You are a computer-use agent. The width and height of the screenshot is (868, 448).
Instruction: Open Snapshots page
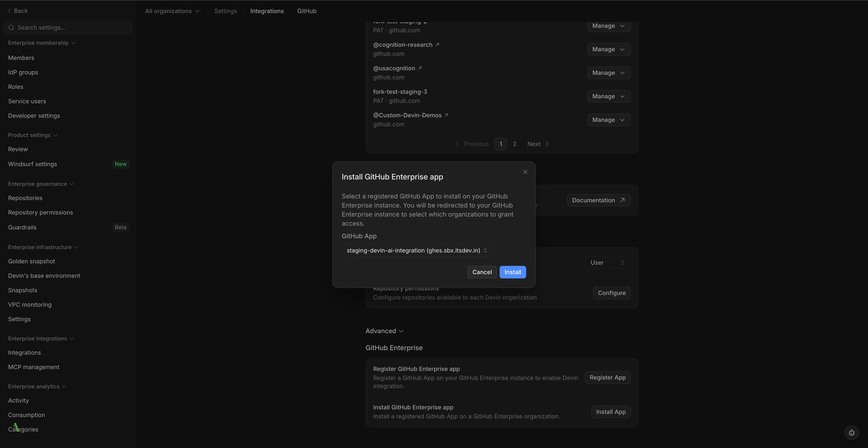pyautogui.click(x=23, y=290)
